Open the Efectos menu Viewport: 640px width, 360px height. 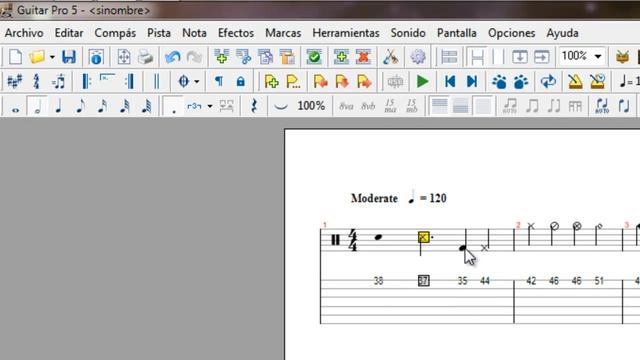236,33
